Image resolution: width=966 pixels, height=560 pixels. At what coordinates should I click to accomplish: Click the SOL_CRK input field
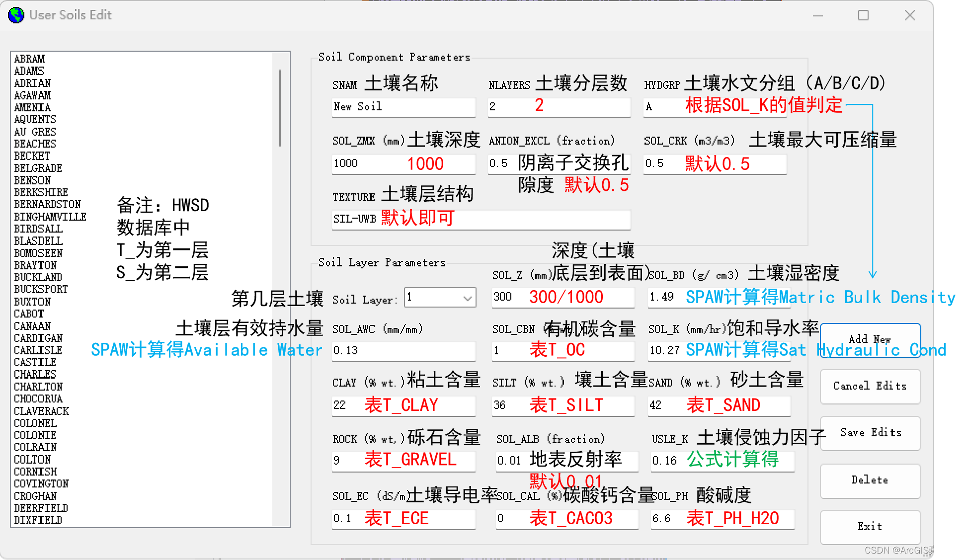[x=715, y=164]
